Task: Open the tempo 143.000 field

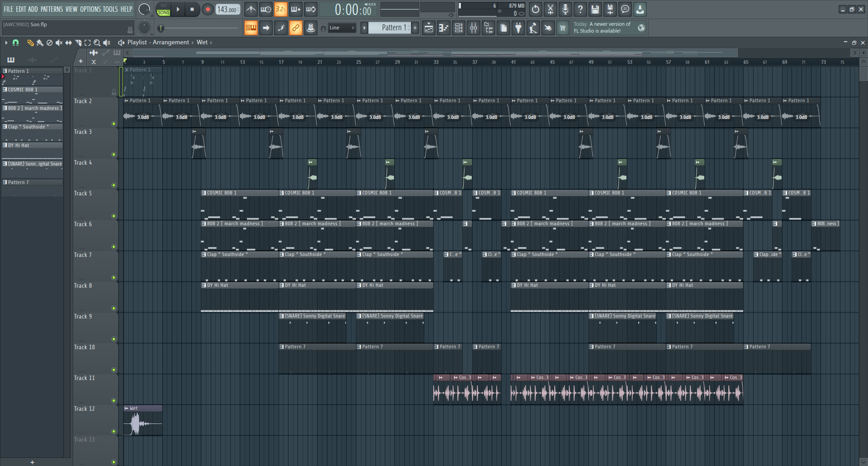Action: 228,10
